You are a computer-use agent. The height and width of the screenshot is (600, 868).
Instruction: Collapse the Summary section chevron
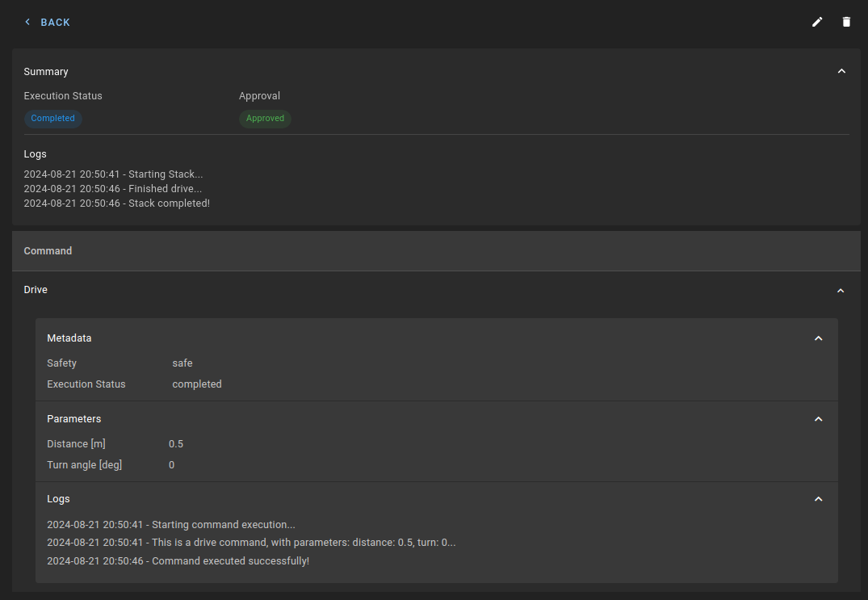(x=841, y=71)
